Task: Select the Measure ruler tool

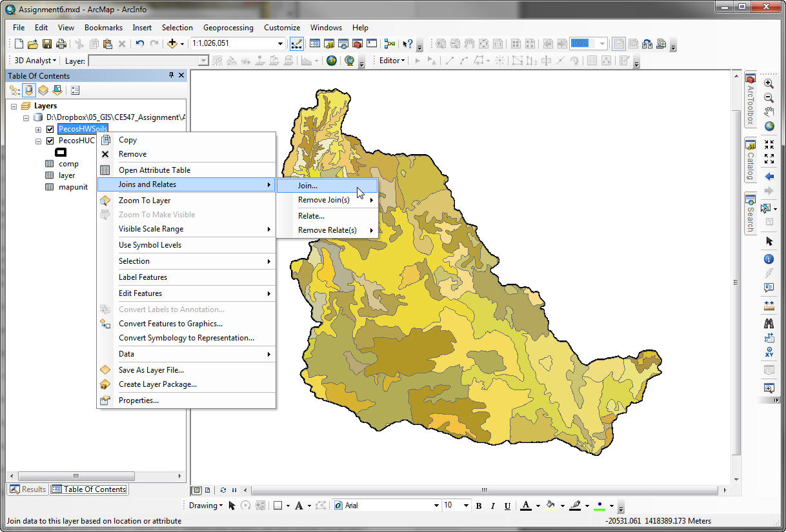Action: 769,305
